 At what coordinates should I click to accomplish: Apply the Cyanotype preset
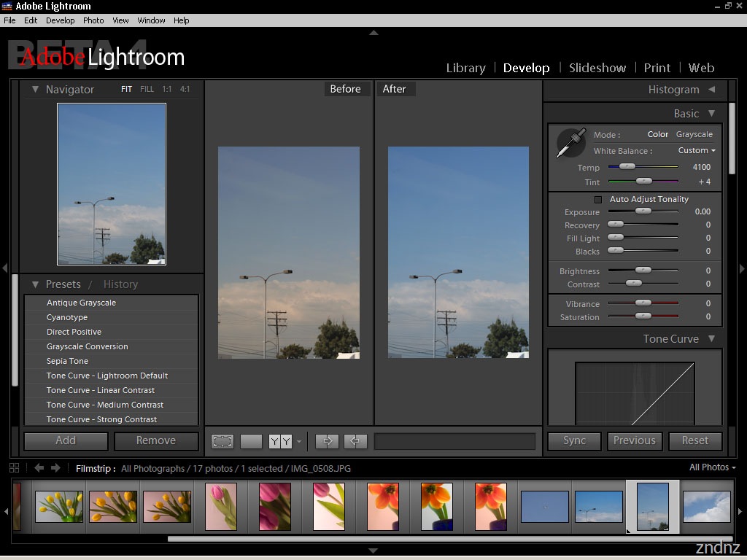tap(112, 318)
